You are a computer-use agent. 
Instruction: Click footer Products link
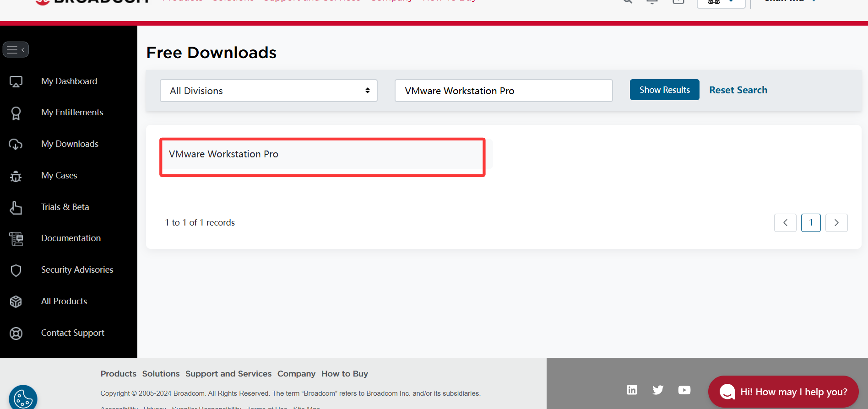pyautogui.click(x=119, y=374)
